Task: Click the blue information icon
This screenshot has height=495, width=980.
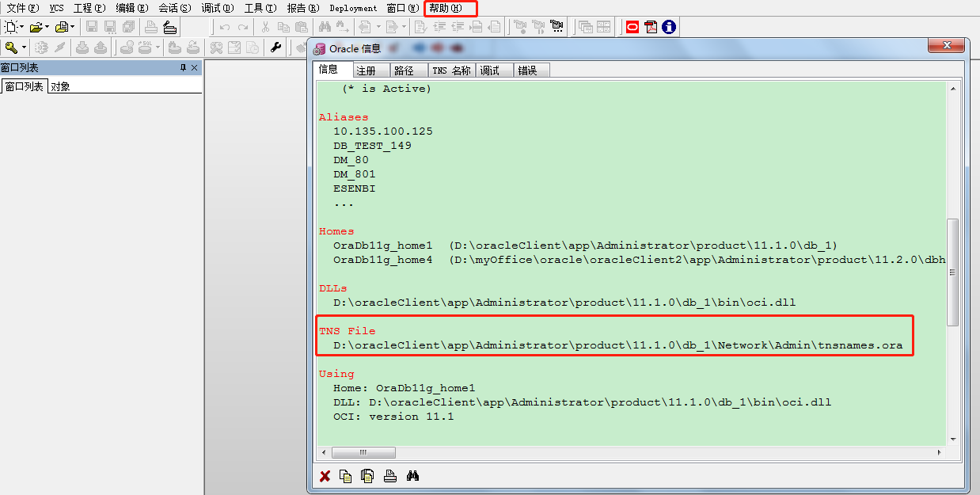Action: pyautogui.click(x=669, y=27)
